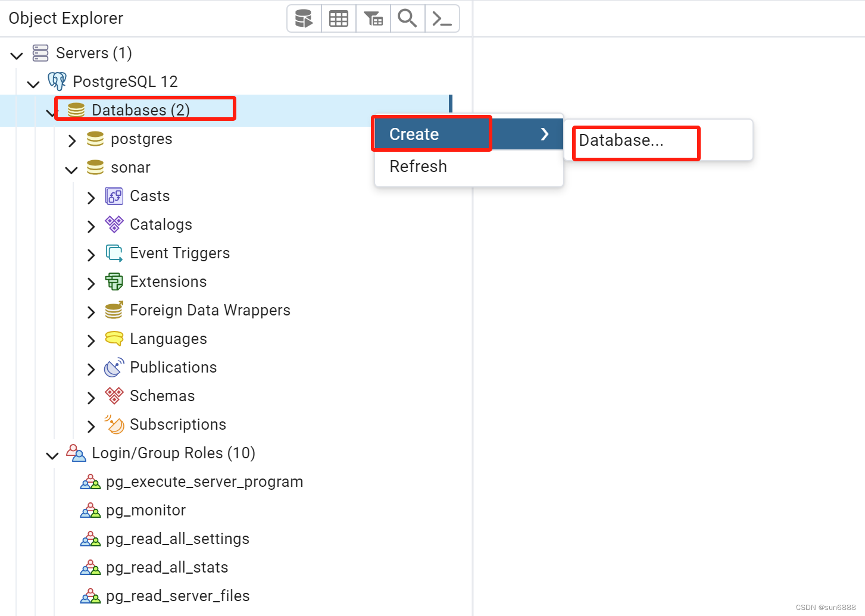This screenshot has width=865, height=616.
Task: Click the pg_read_server_files role icon
Action: tap(90, 596)
